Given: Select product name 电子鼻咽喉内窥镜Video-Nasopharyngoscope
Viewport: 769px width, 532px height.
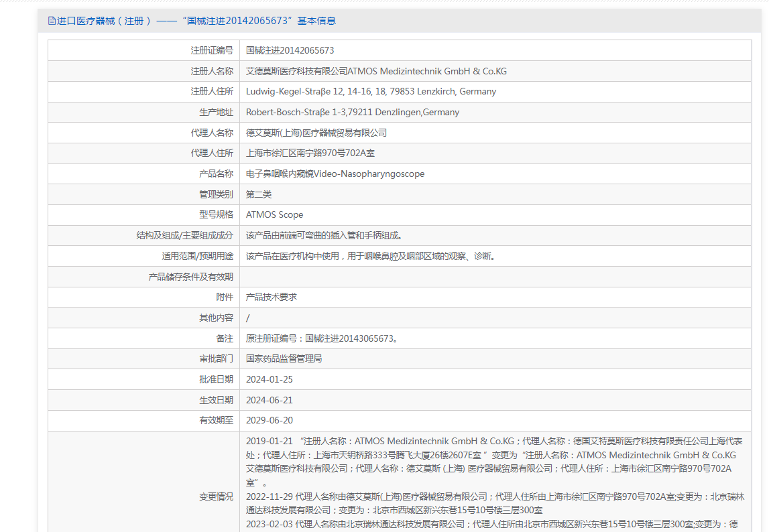Looking at the screenshot, I should [335, 174].
